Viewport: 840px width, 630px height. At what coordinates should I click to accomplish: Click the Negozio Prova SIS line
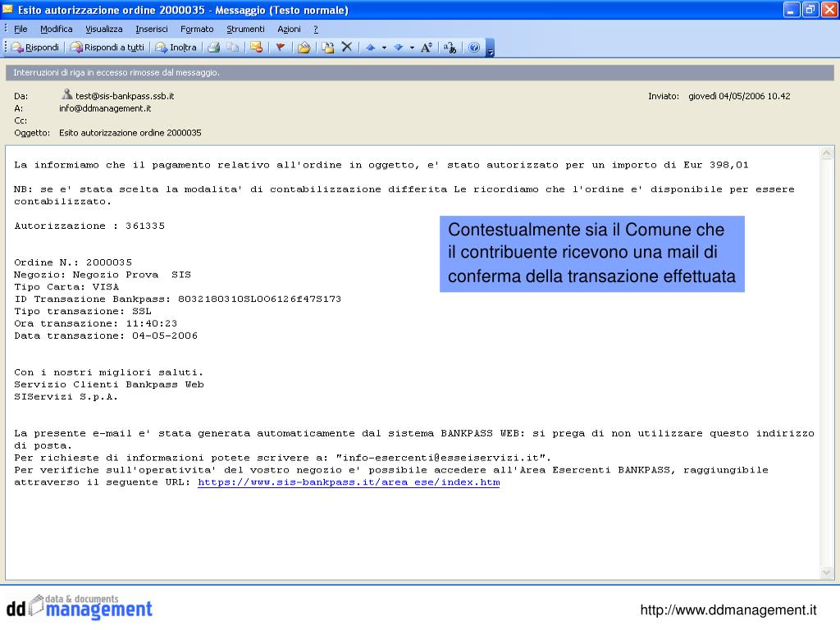click(x=103, y=275)
